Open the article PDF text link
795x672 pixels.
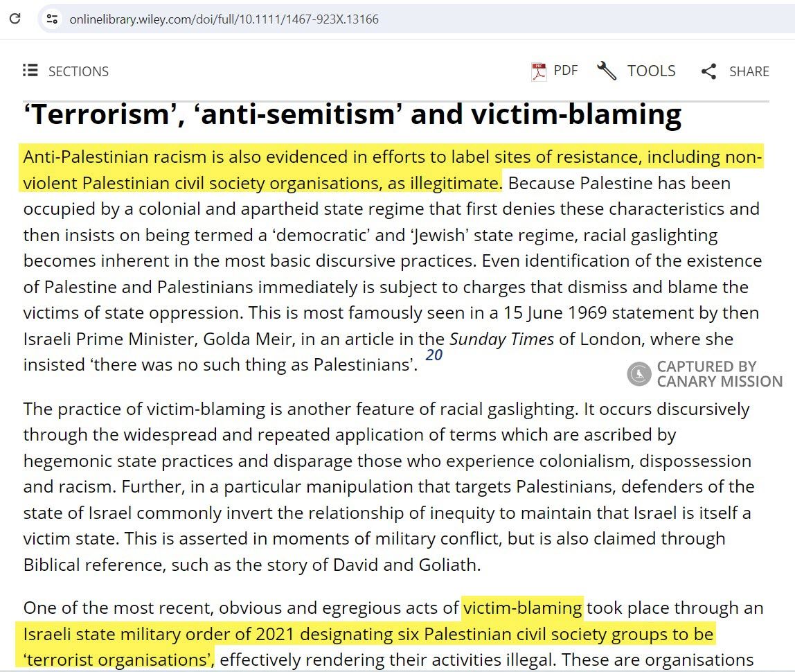[565, 71]
